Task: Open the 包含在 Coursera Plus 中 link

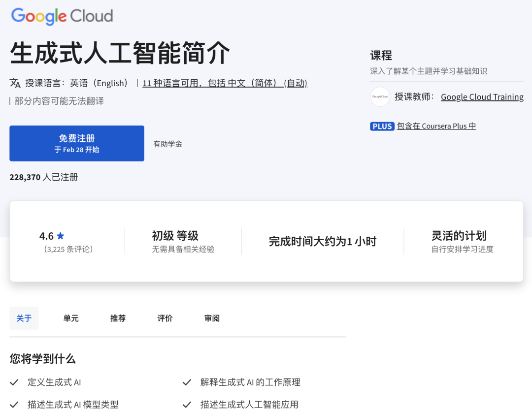Action: [x=436, y=126]
